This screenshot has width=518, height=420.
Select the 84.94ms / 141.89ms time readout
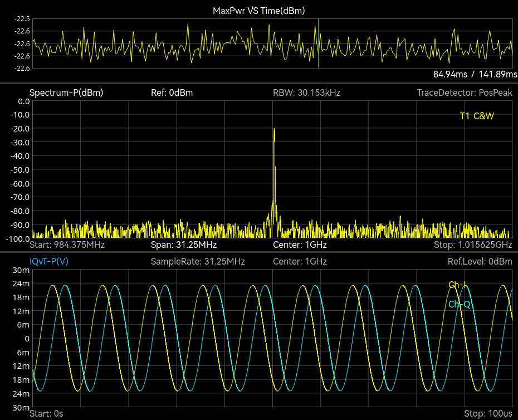(x=475, y=74)
